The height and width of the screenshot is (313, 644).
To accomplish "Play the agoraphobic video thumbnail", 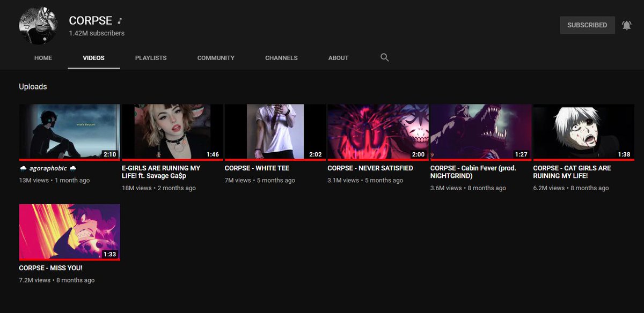I will pos(69,131).
